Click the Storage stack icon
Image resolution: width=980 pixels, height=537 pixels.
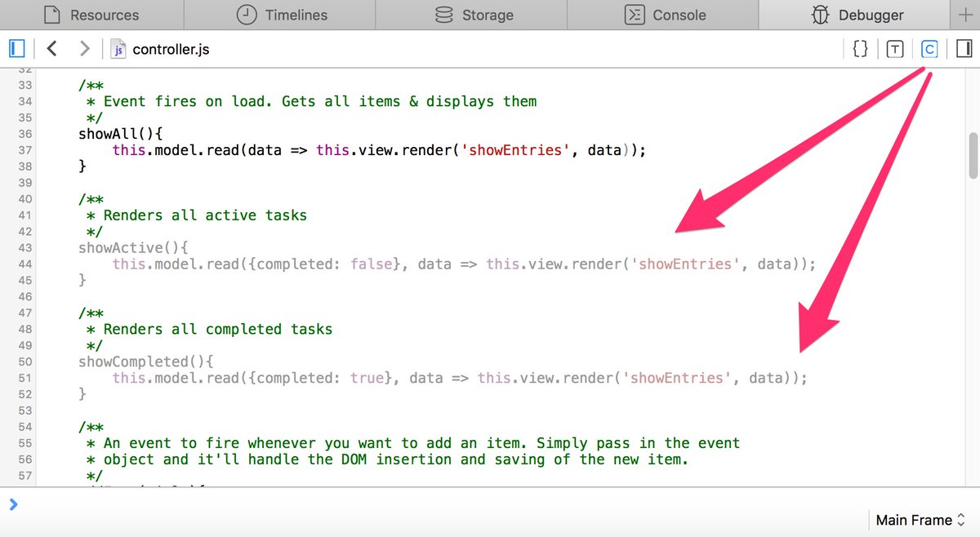point(442,14)
